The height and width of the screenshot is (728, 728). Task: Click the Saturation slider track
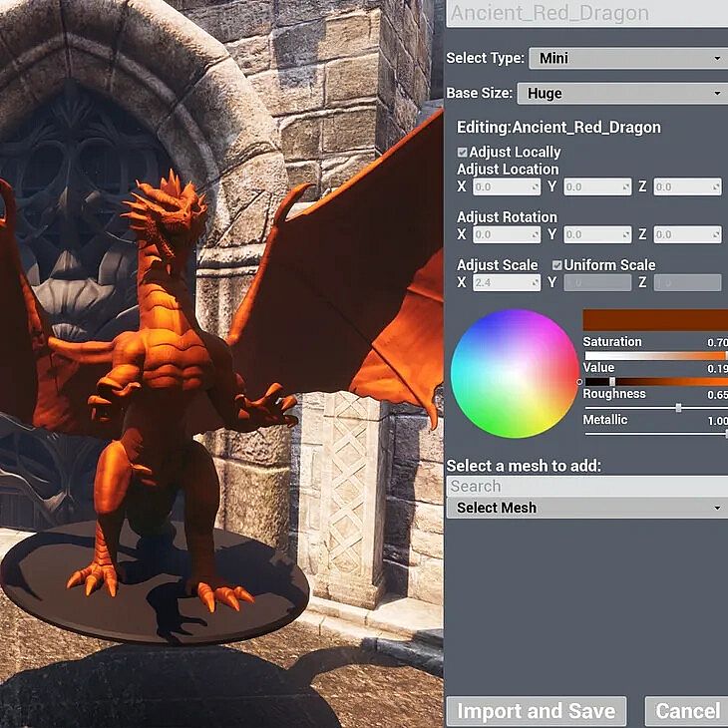coord(654,355)
